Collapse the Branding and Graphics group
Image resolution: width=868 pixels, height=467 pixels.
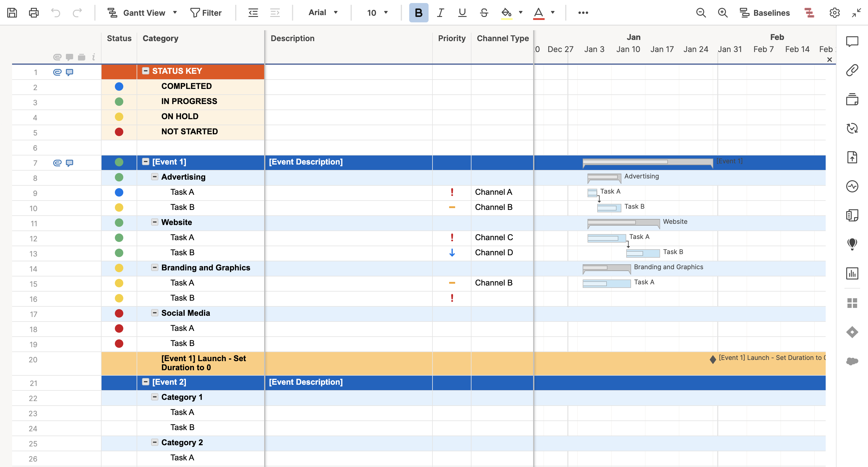(x=155, y=267)
